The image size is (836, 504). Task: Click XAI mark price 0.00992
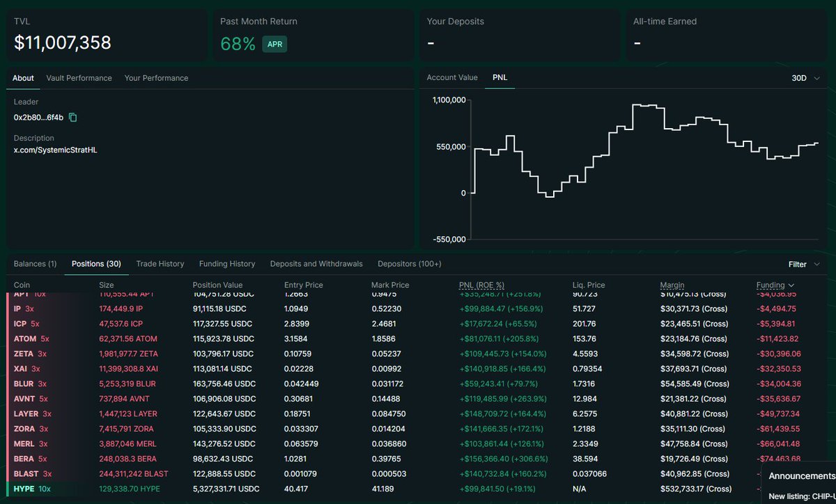click(x=387, y=369)
